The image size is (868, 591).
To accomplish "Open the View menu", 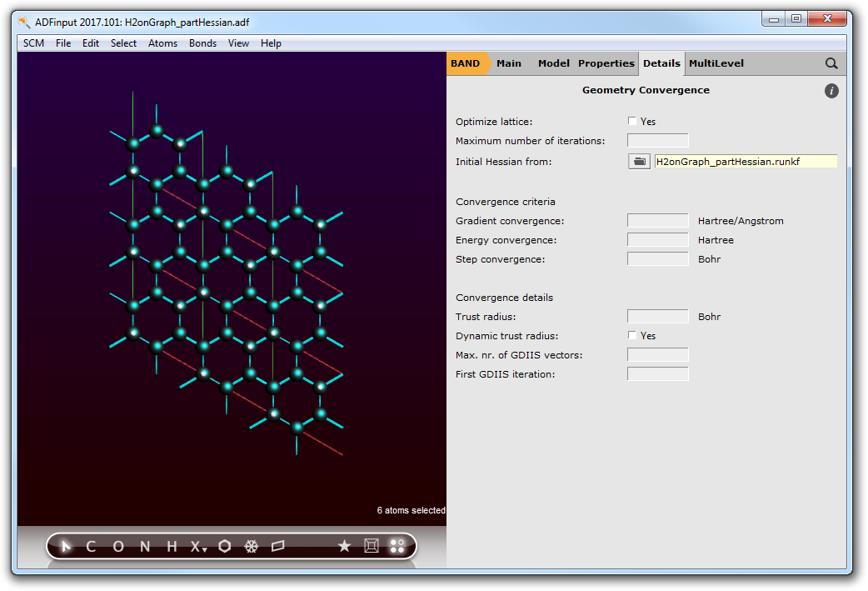I will [238, 43].
